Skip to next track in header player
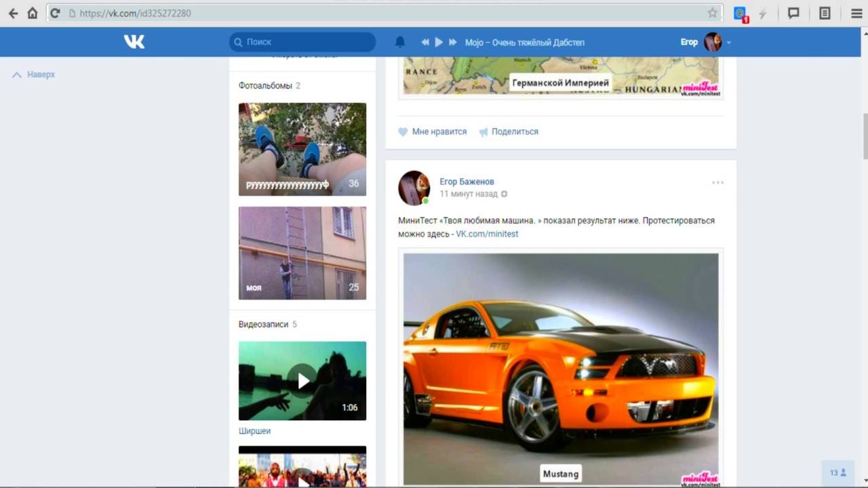The height and width of the screenshot is (488, 868). tap(453, 42)
